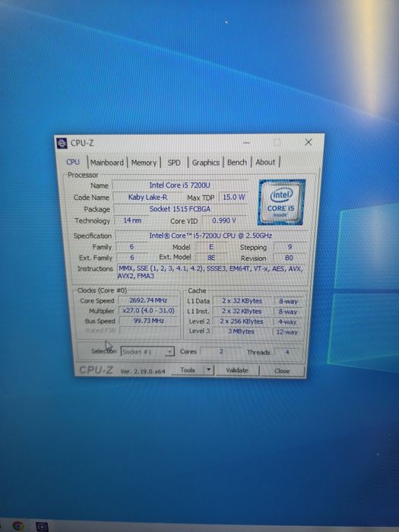The image size is (399, 532).
Task: Click the CPU-Z app icon in title bar
Action: (62, 143)
